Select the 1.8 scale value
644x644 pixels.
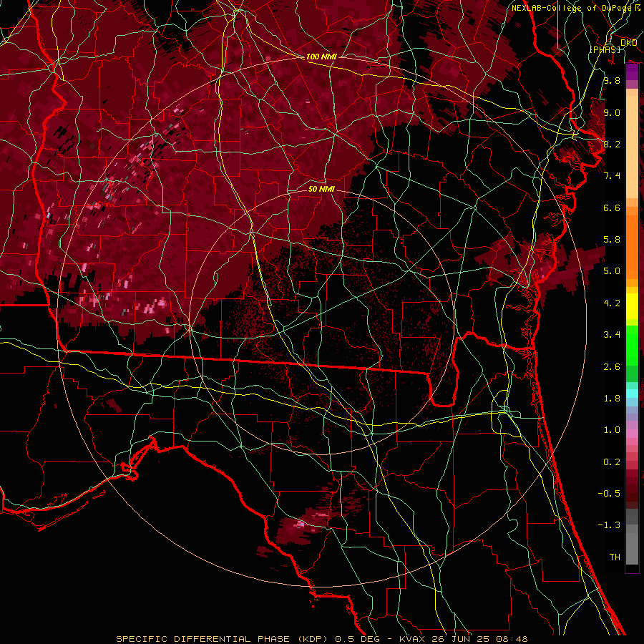[x=612, y=399]
